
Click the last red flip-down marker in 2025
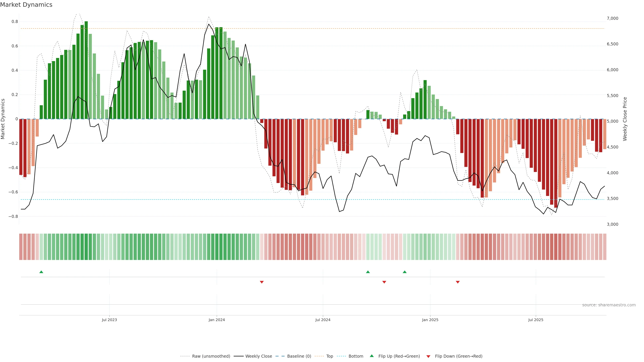click(x=458, y=282)
